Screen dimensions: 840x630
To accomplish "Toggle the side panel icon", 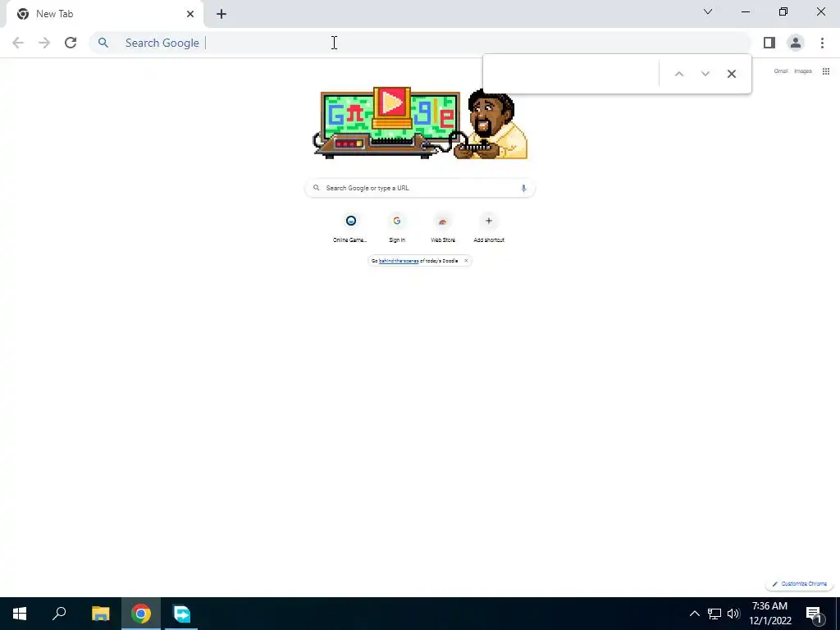I will (x=769, y=43).
